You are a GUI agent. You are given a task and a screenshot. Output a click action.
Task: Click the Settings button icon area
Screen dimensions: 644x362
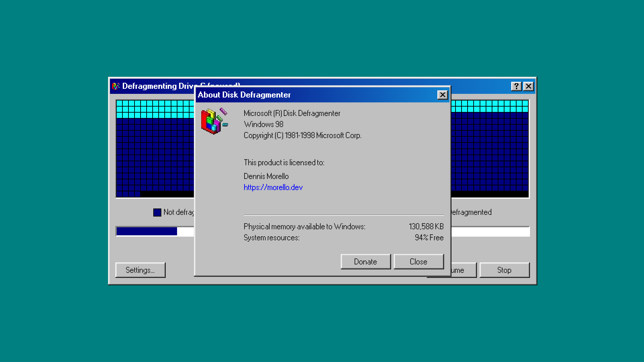140,269
